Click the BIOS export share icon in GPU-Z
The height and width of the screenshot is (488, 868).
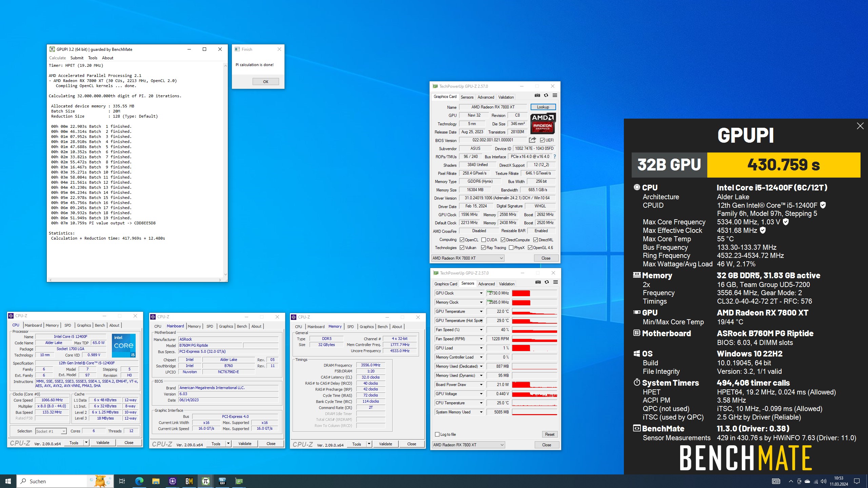(x=532, y=140)
